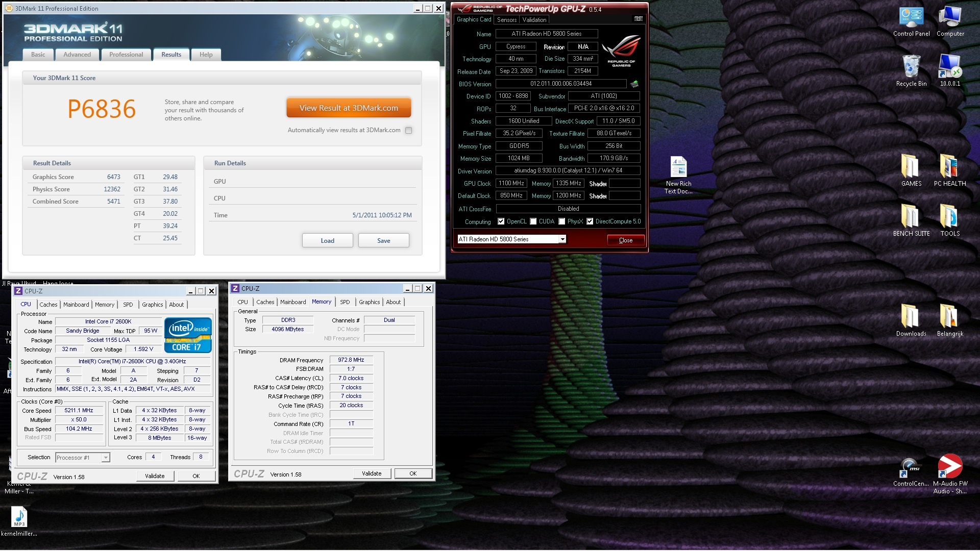Switch to the Professional tab in 3DMark
The width and height of the screenshot is (980, 551).
pos(126,55)
